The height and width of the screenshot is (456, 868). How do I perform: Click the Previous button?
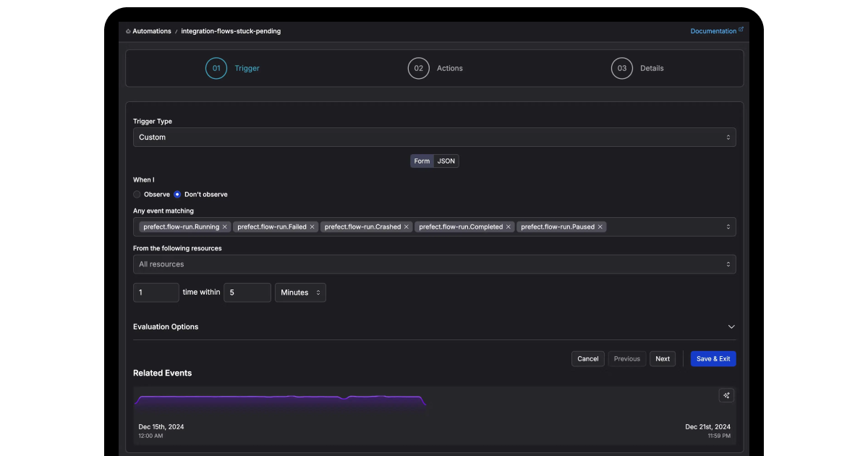tap(627, 358)
